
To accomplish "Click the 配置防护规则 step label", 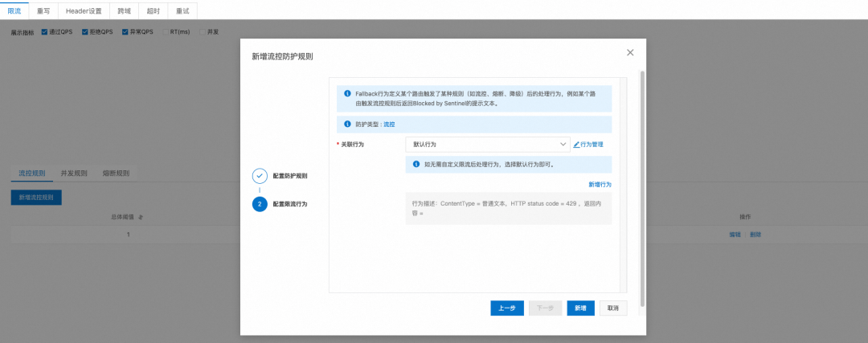I will tap(290, 176).
